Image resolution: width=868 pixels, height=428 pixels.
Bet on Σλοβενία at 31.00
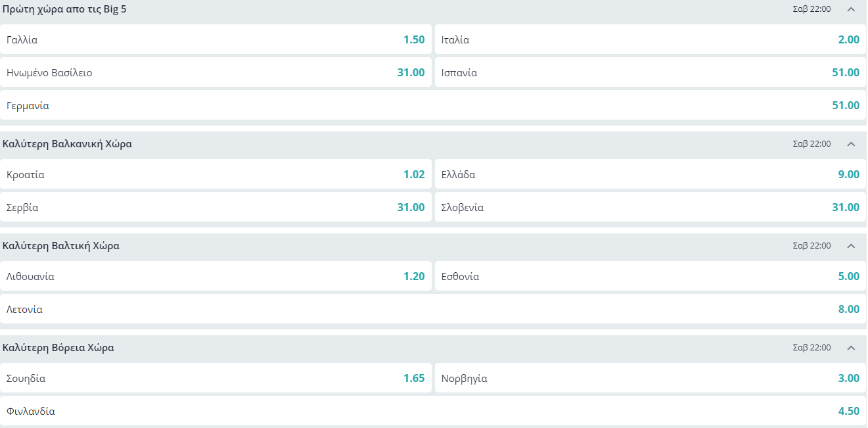pyautogui.click(x=651, y=208)
